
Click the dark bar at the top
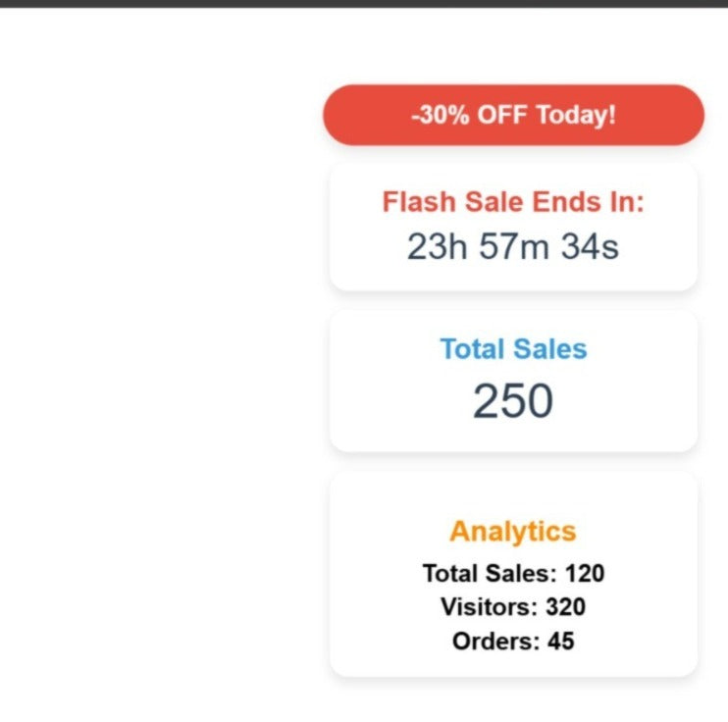pos(364,3)
